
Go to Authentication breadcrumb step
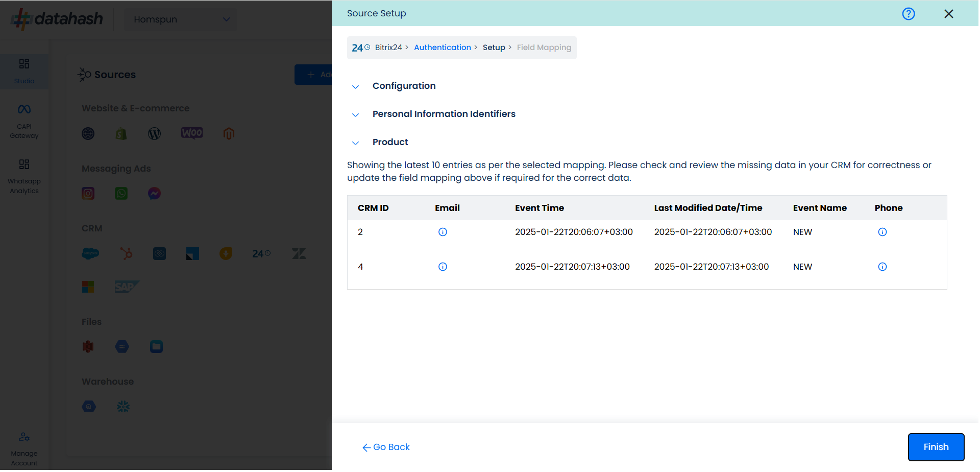(x=442, y=48)
